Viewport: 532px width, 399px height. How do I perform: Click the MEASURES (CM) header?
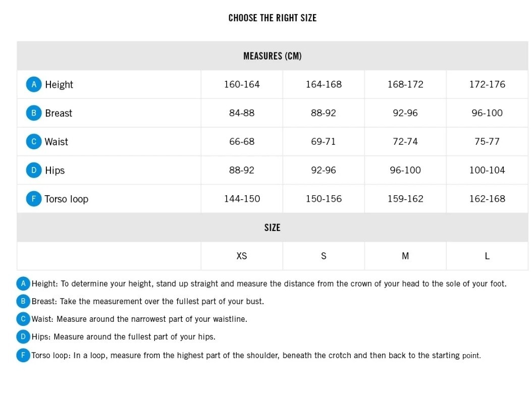click(x=273, y=56)
